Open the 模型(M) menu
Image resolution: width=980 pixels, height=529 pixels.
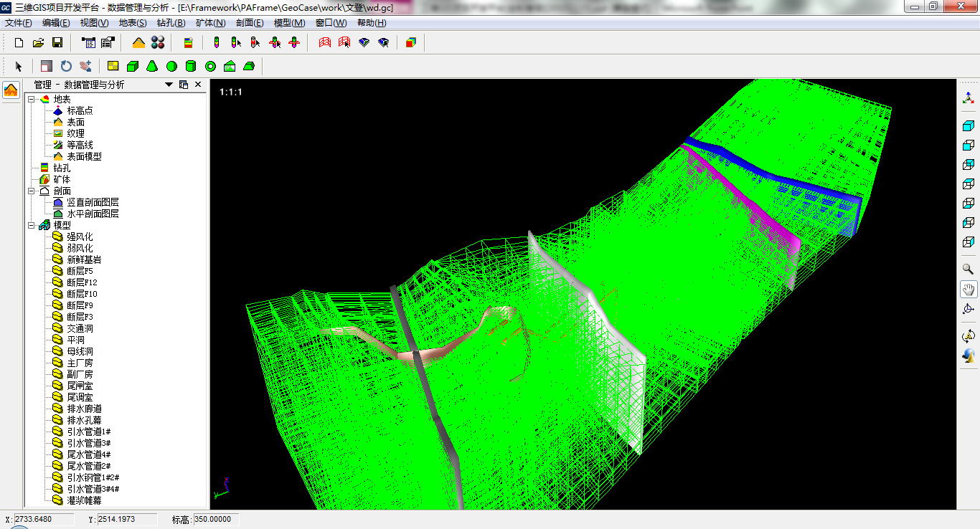pos(289,23)
